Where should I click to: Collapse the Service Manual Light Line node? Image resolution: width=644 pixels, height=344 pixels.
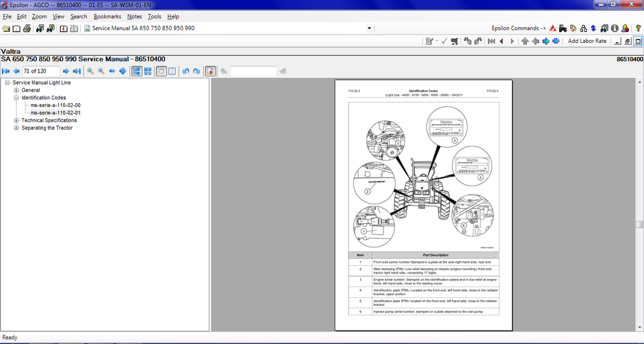click(x=8, y=83)
